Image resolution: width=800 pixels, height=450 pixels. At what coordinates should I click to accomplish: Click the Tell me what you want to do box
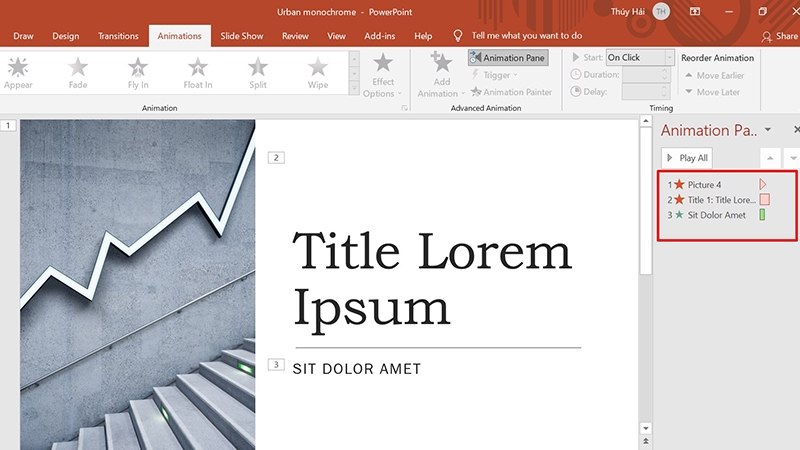527,36
